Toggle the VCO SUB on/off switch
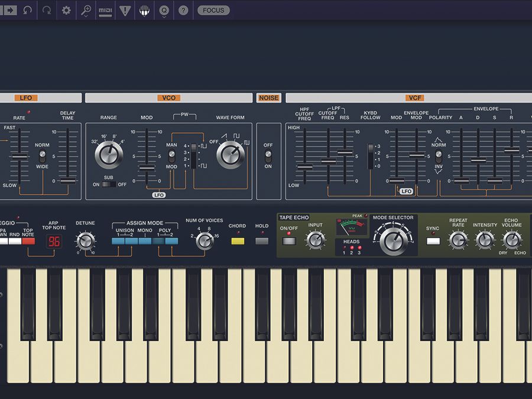The height and width of the screenshot is (399, 532). coord(109,184)
